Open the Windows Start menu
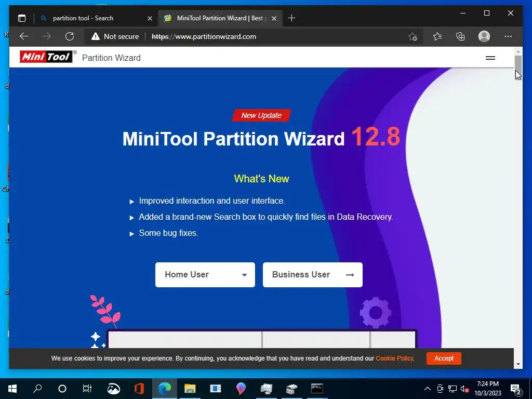The image size is (532, 399). pyautogui.click(x=12, y=389)
